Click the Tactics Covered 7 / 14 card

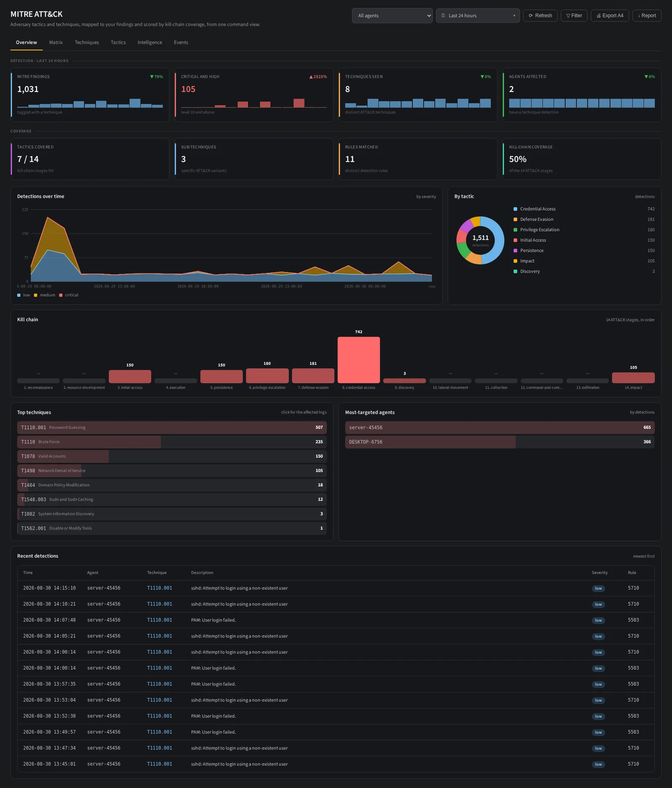click(90, 159)
